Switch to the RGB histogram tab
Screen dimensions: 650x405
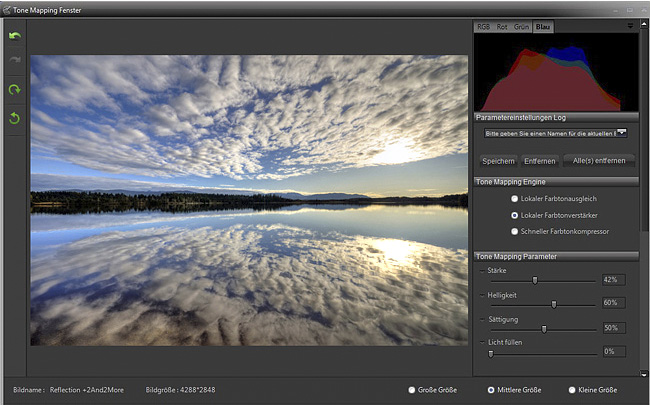coord(484,27)
